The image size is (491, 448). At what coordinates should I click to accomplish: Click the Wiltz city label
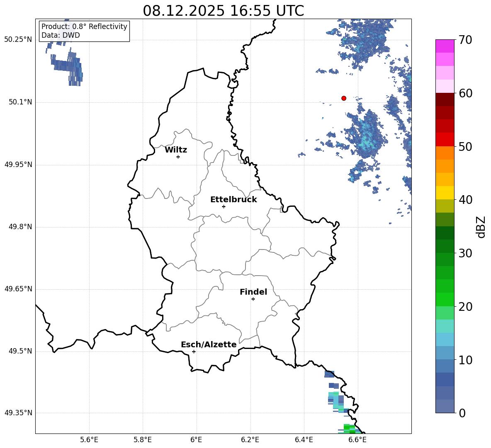point(176,150)
